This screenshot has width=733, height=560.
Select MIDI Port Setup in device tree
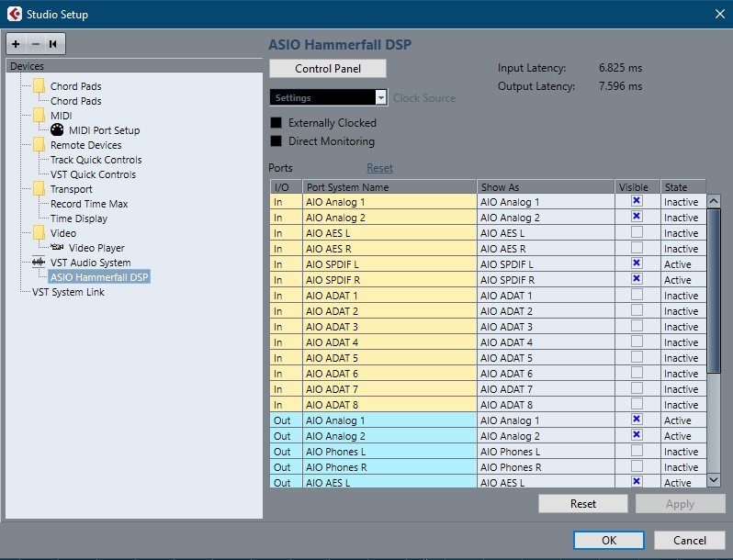104,130
